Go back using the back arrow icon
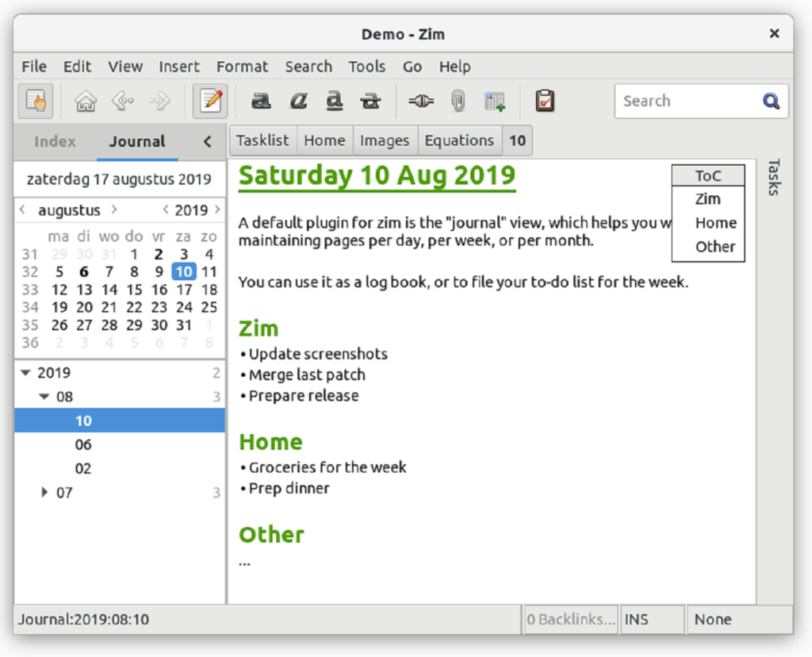Screen dimensions: 812x657 click(x=123, y=101)
